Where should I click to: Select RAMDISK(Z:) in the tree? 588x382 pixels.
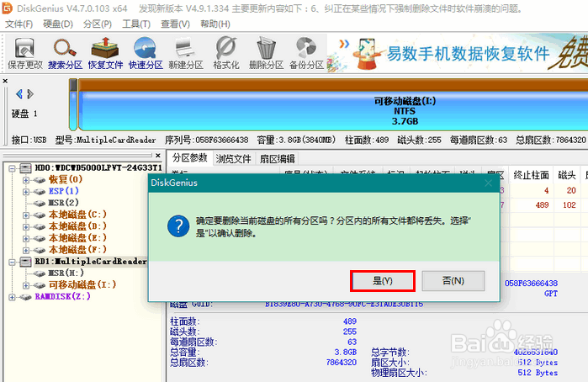pyautogui.click(x=62, y=296)
